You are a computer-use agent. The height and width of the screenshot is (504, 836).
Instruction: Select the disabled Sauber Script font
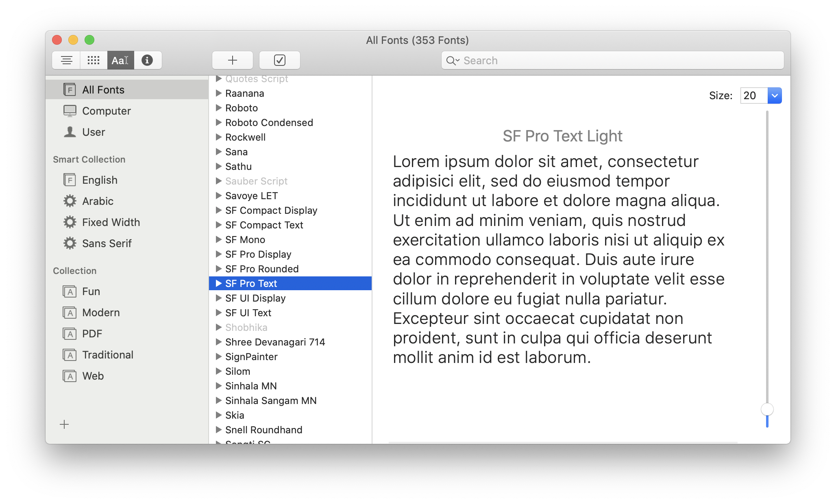290,181
